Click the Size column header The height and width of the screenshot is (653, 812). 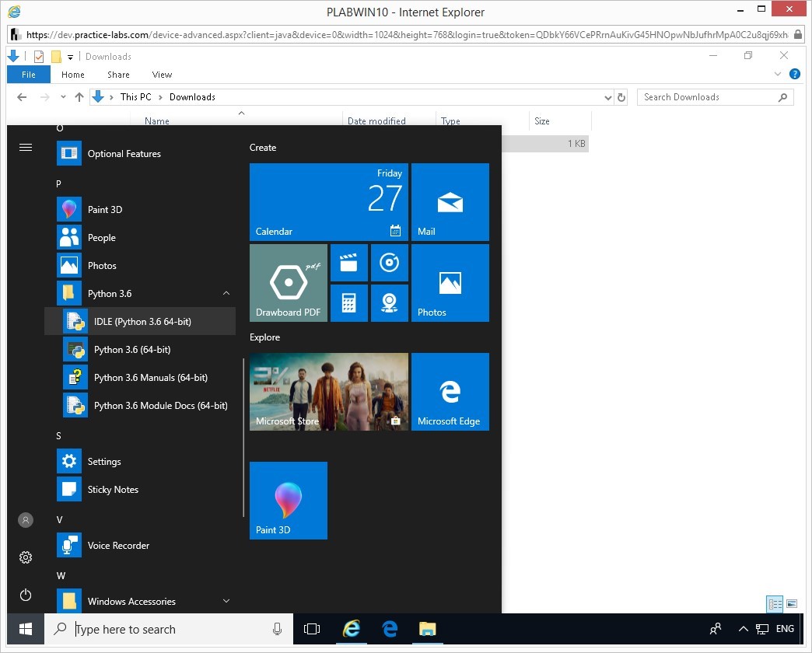(x=542, y=121)
